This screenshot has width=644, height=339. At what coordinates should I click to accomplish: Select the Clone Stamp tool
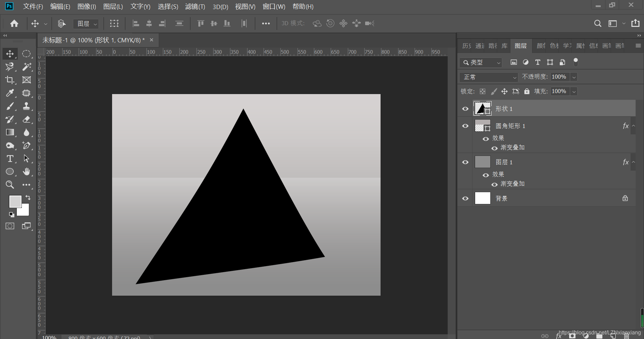(x=26, y=106)
